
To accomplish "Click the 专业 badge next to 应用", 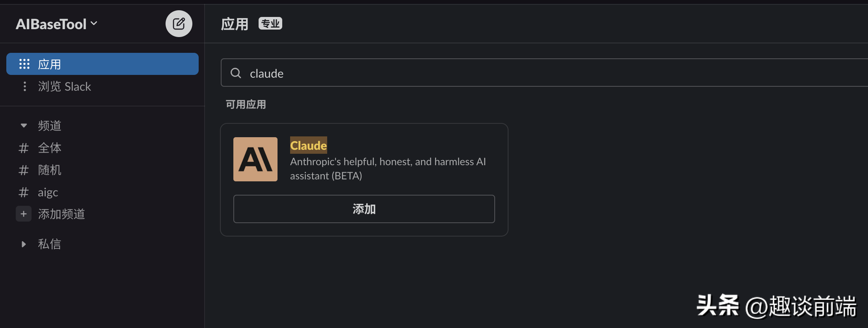I will (270, 23).
